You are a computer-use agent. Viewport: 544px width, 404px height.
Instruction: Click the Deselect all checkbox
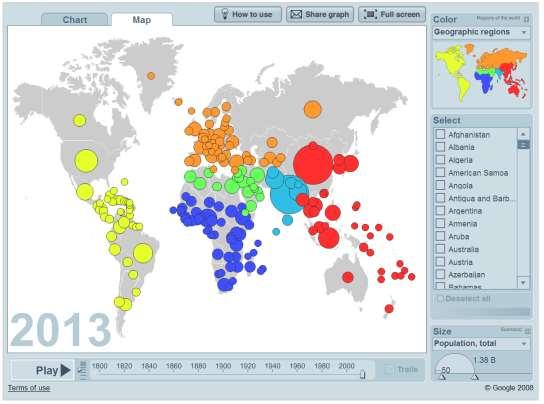pos(440,298)
